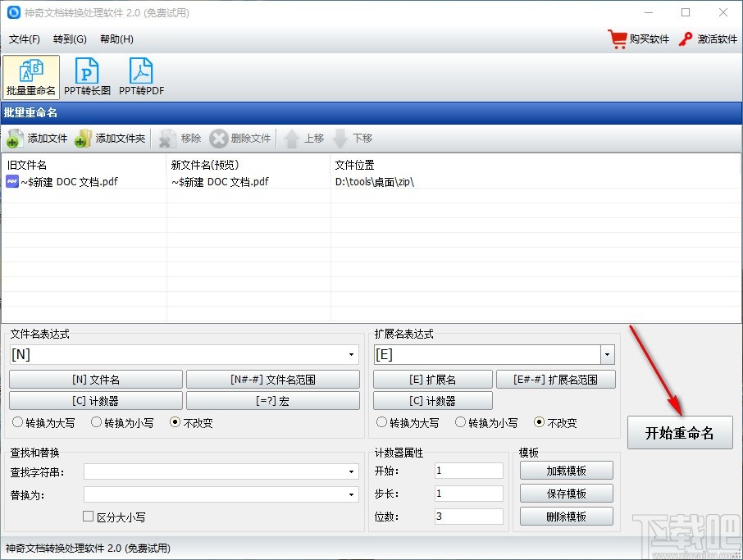
Task: Click filename [C] 计数器 button
Action: 96,401
